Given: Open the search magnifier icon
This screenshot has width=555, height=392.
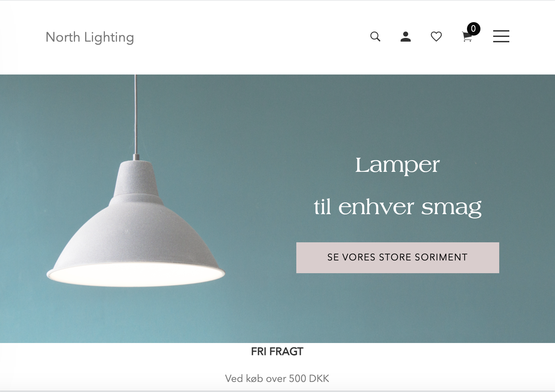Looking at the screenshot, I should click(x=375, y=36).
